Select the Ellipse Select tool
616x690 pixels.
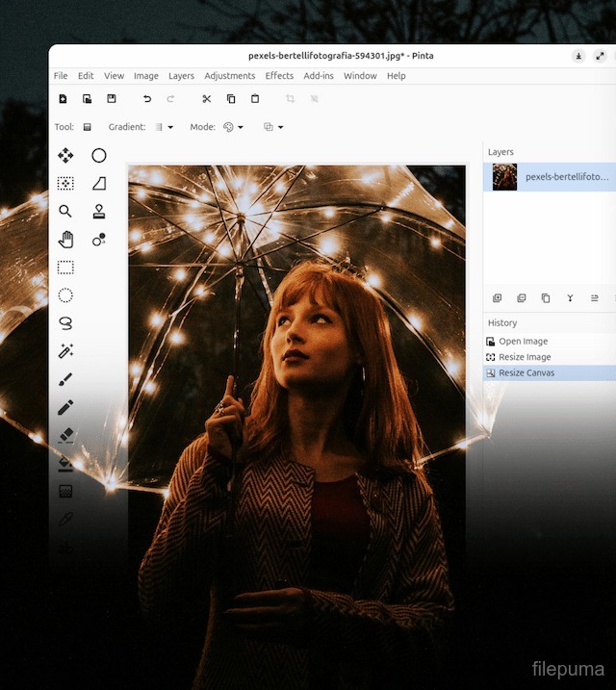click(65, 295)
